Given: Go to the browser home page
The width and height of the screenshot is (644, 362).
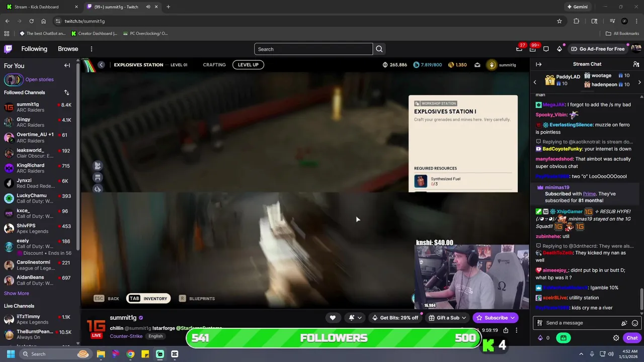Looking at the screenshot, I should pos(43,21).
